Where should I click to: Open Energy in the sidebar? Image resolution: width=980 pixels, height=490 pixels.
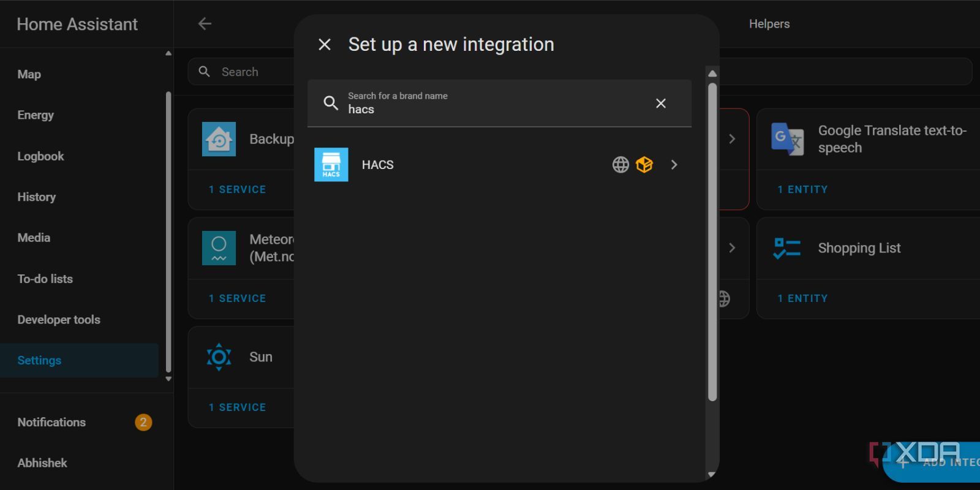point(80,115)
